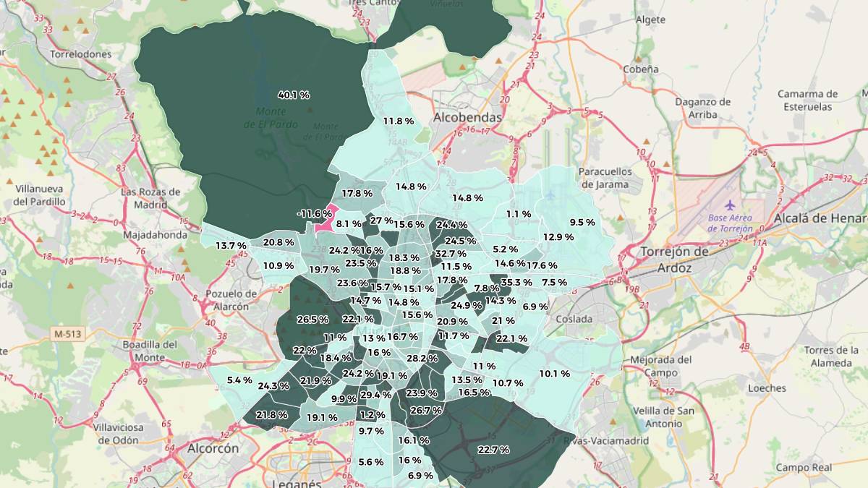This screenshot has width=868, height=488.
Task: Click the M-513 road shield
Action: pos(67,334)
